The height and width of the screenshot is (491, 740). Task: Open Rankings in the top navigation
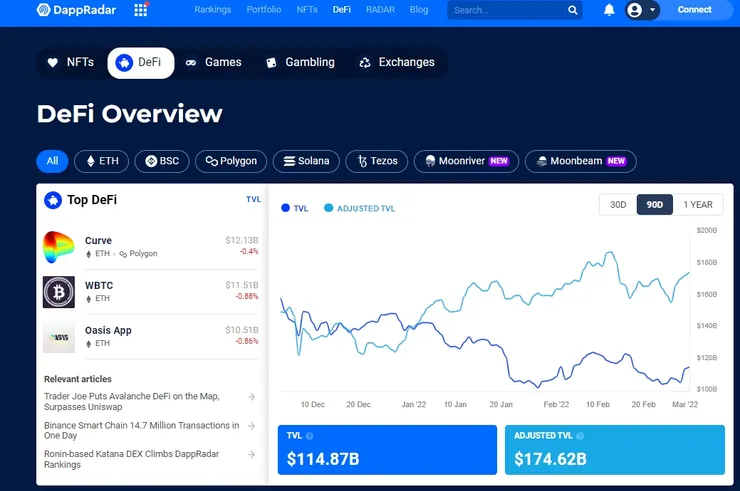[x=213, y=9]
